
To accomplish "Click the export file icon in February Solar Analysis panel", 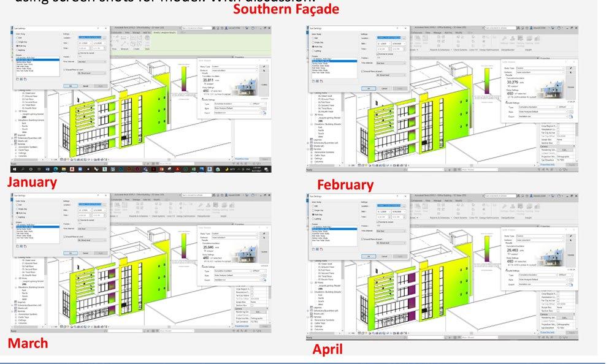I will point(571,116).
